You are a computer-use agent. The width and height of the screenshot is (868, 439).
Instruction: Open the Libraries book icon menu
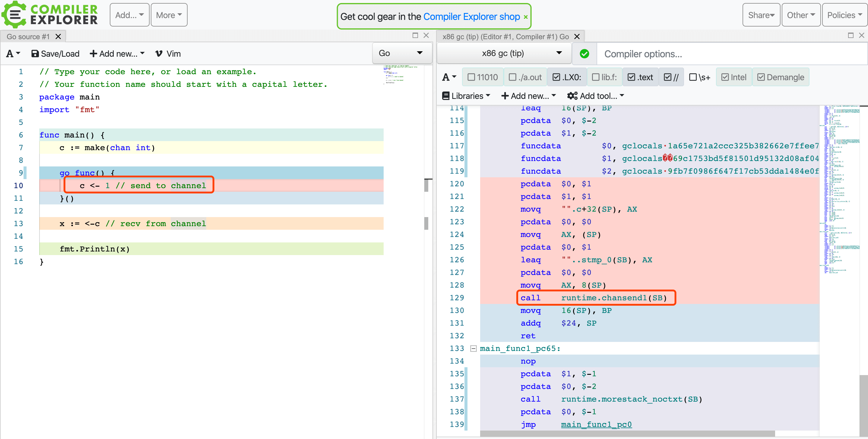click(445, 96)
